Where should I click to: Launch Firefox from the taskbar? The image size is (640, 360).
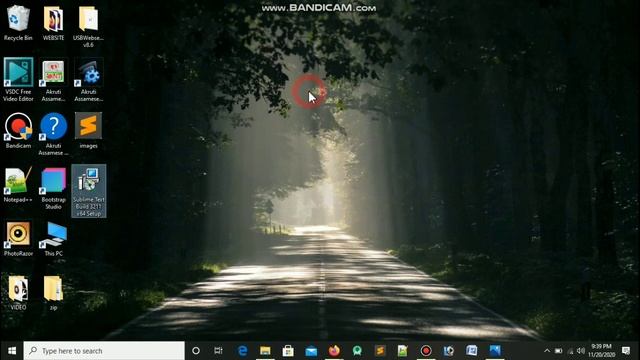click(x=334, y=351)
